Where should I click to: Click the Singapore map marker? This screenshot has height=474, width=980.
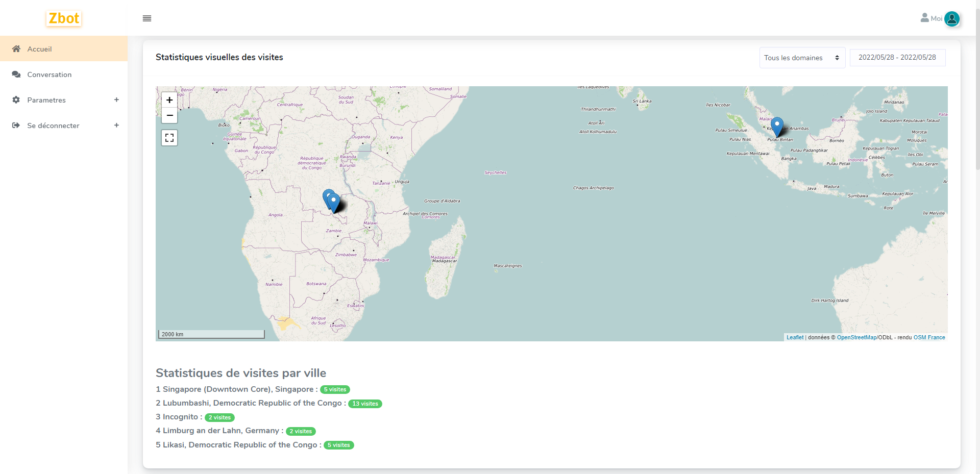click(x=777, y=126)
